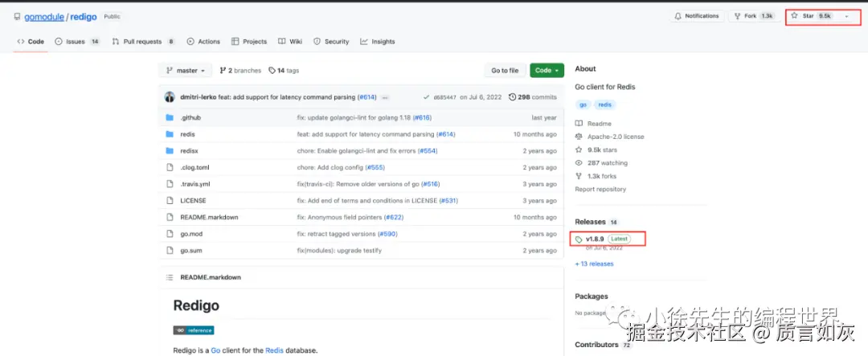Click dmitri-lerko's avatar image
This screenshot has width=868, height=356.
click(x=170, y=97)
